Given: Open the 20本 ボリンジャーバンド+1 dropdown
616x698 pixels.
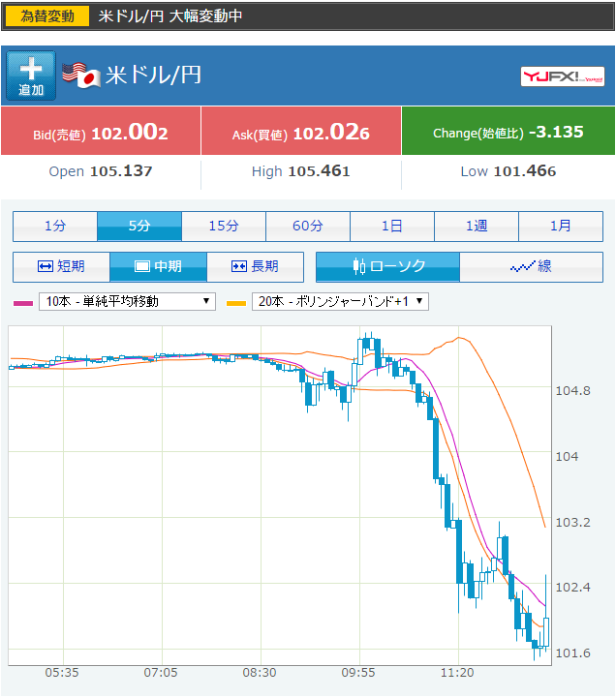Looking at the screenshot, I should 340,301.
